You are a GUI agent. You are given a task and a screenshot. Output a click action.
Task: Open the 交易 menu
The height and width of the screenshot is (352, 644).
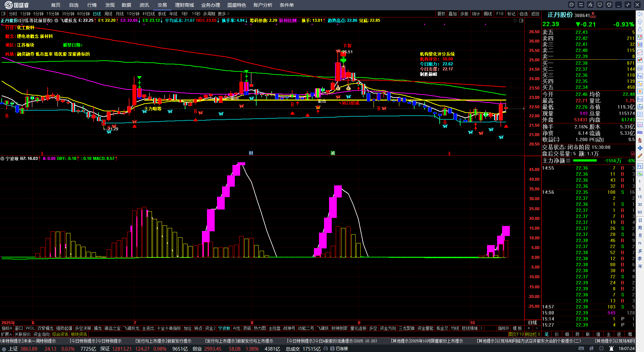162,5
